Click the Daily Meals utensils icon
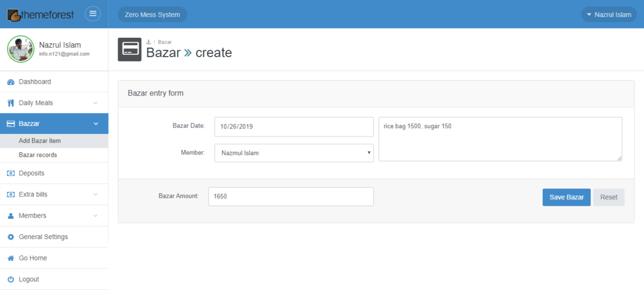644x290 pixels. click(x=11, y=103)
